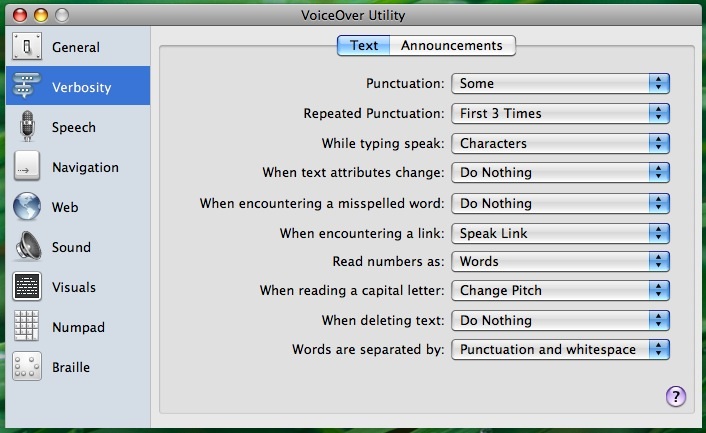This screenshot has height=433, width=706.
Task: Switch to the Text tab
Action: click(364, 45)
